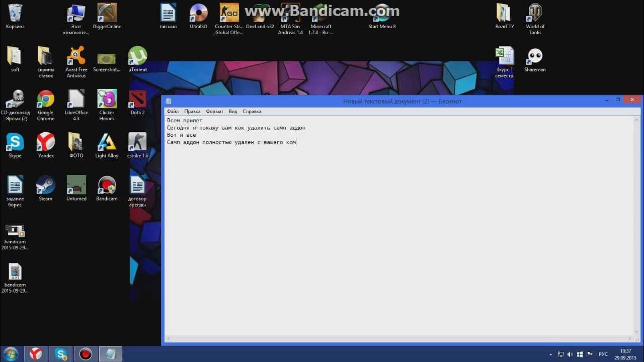Open задание борис document
644x362 pixels.
point(15,192)
